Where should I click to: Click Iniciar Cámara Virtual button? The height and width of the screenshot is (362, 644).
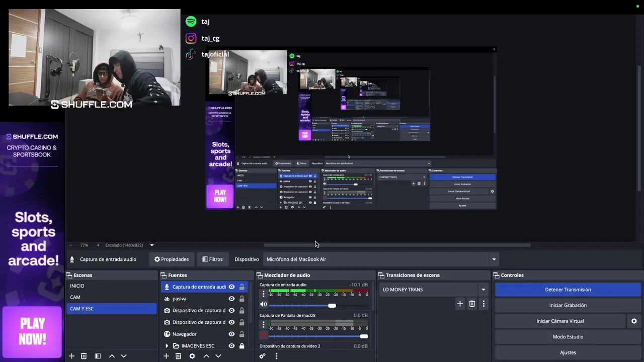point(560,321)
